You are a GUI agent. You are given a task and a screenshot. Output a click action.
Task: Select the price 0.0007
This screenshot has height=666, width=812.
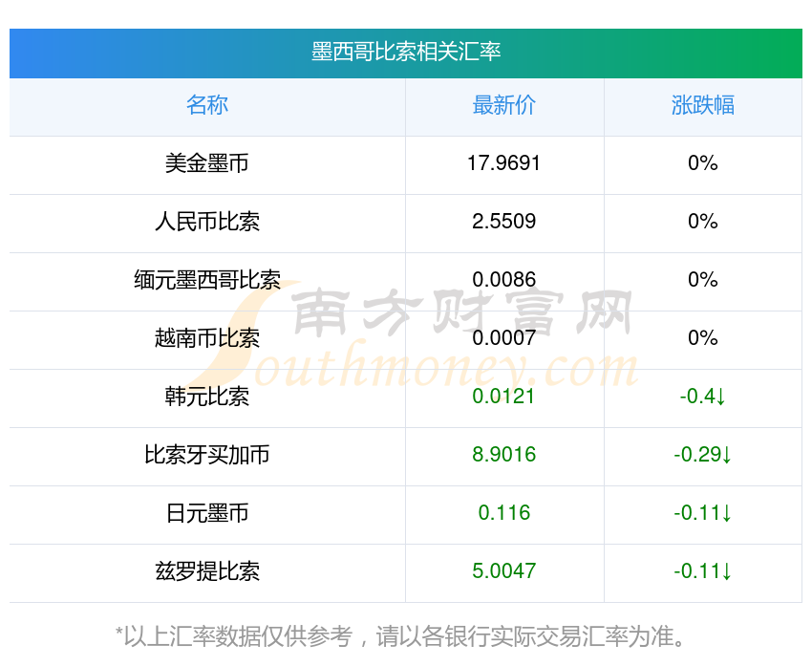[503, 338]
